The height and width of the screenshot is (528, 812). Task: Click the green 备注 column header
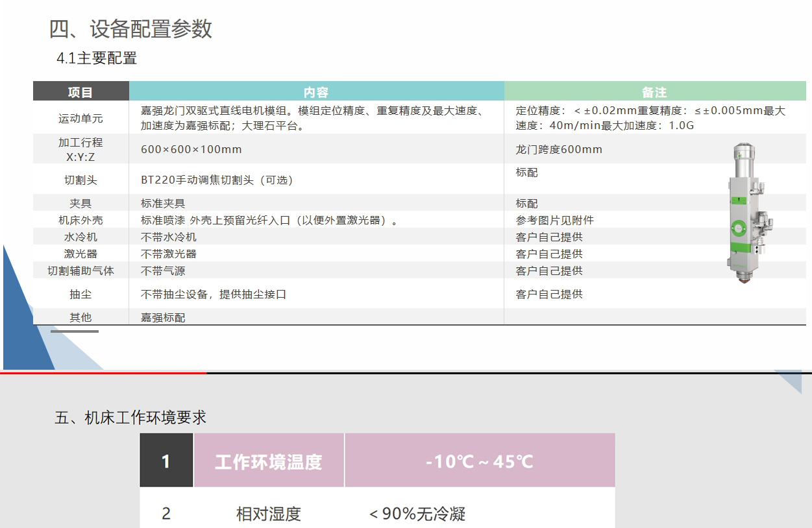(x=654, y=92)
